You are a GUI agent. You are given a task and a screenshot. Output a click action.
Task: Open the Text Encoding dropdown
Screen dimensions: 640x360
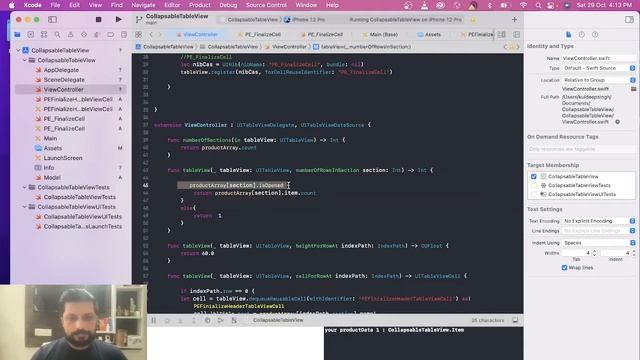click(x=599, y=221)
